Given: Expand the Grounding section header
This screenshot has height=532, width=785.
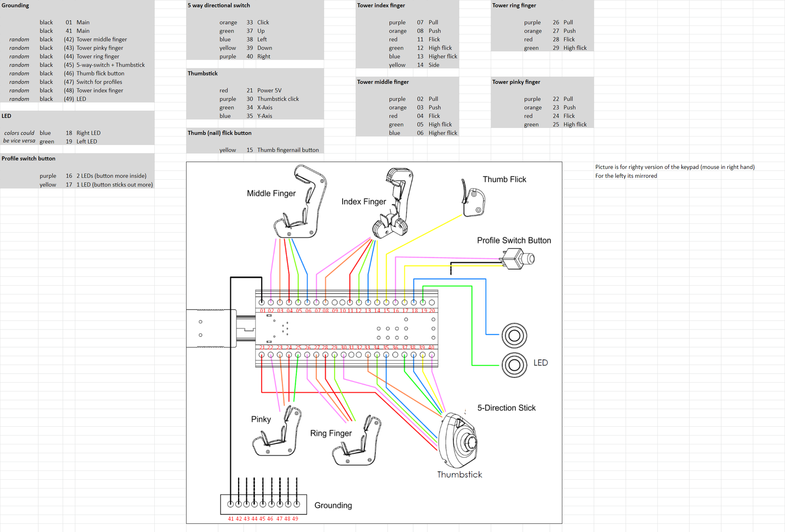Looking at the screenshot, I should [x=15, y=5].
